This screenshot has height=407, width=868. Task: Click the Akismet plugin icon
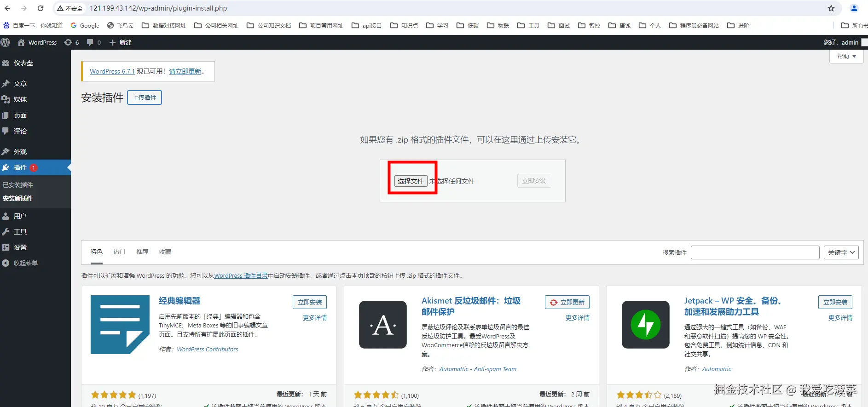pos(383,325)
